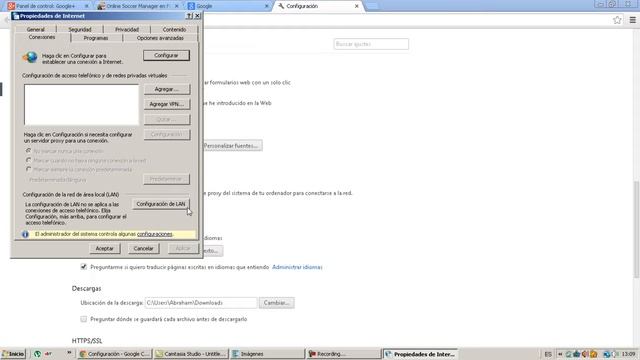Click the Configurar button
Viewport: 640px width, 360px height.
point(167,56)
